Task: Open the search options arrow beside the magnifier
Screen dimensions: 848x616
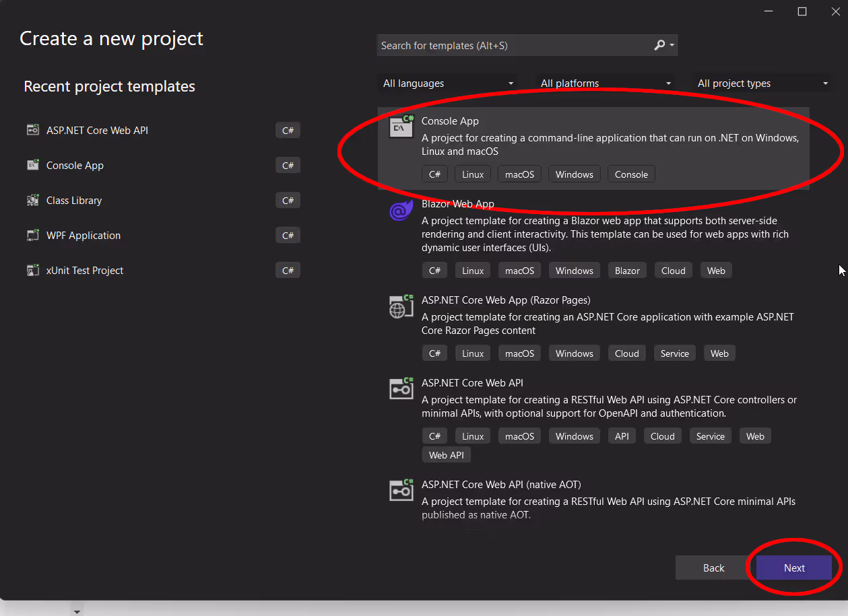Action: [x=672, y=46]
